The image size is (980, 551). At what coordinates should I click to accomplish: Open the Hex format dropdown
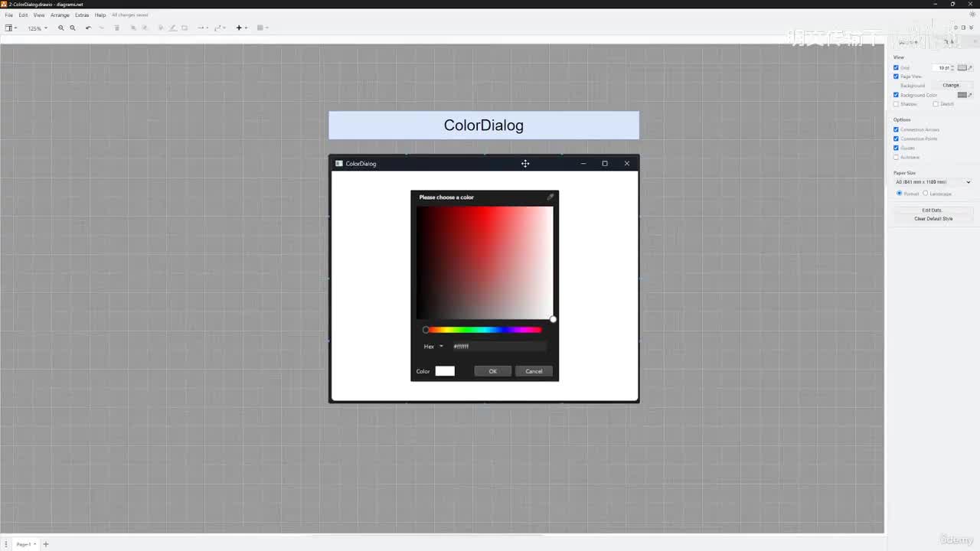[433, 347]
